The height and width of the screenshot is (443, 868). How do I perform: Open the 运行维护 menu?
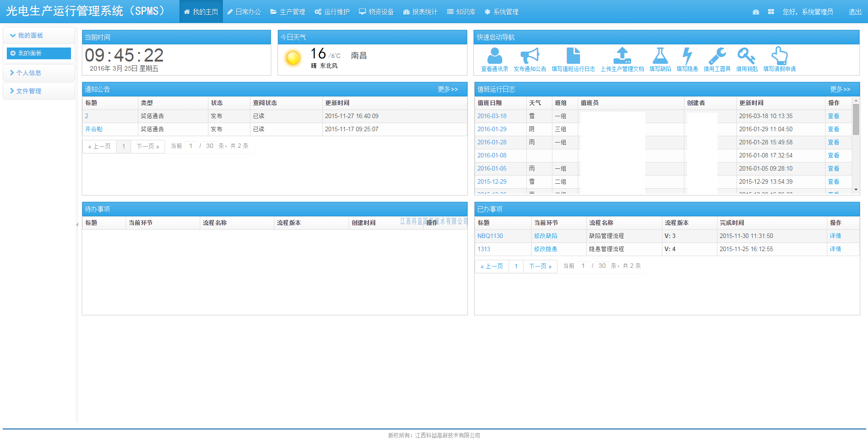332,12
